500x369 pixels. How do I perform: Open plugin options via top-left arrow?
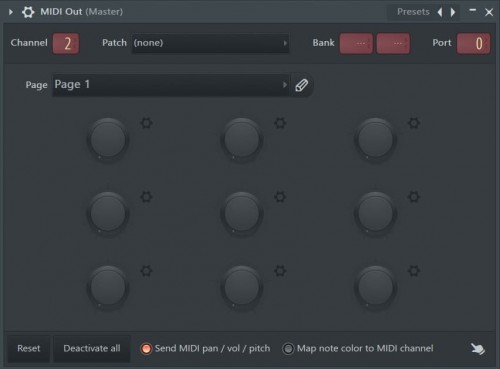(11, 12)
